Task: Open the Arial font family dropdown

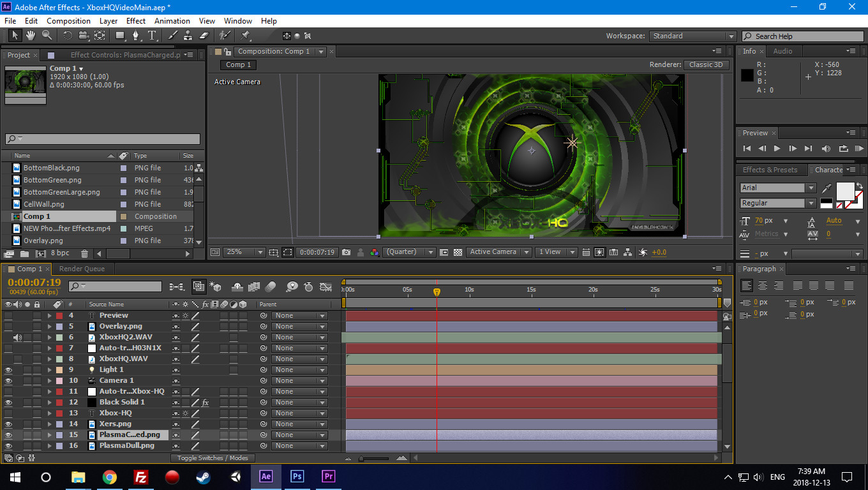Action: coord(778,188)
